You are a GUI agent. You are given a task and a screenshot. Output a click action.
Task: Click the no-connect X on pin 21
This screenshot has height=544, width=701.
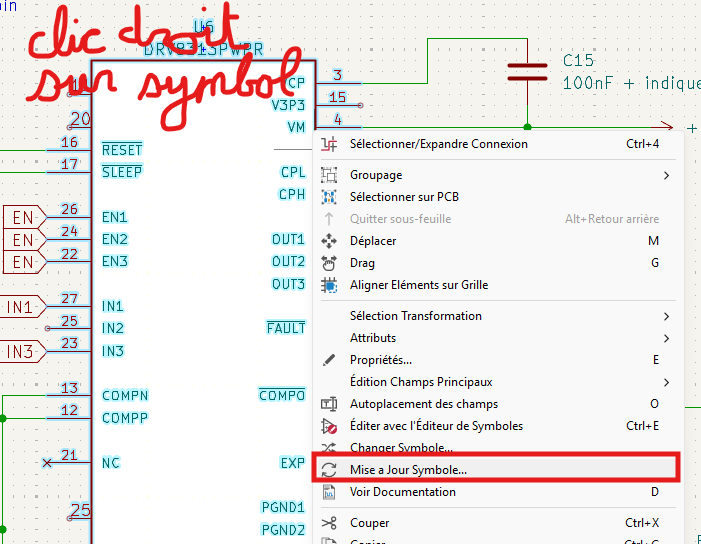pos(47,463)
